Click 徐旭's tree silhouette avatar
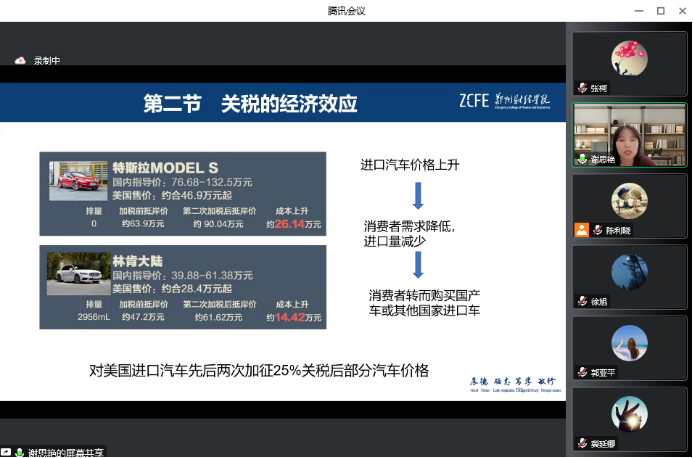 coord(629,271)
